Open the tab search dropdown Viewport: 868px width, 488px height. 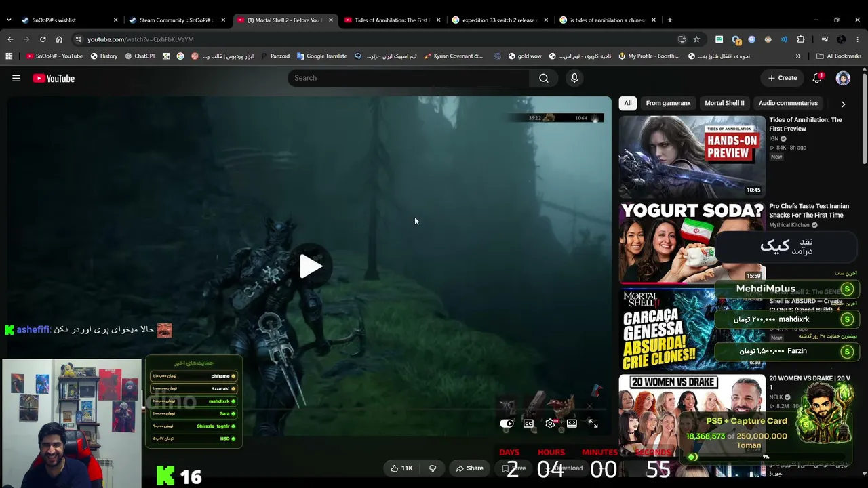click(x=8, y=20)
